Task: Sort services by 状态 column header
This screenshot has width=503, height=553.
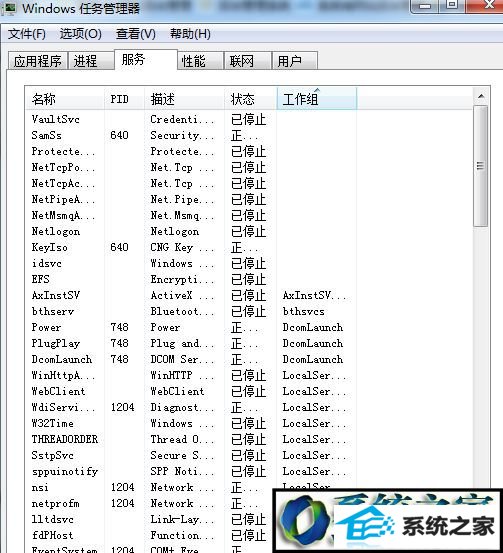Action: (x=250, y=99)
